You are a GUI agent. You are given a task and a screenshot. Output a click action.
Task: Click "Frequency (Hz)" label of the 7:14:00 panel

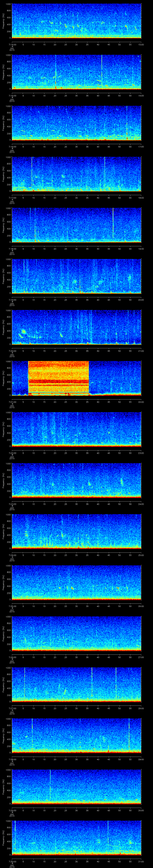point(3,21)
